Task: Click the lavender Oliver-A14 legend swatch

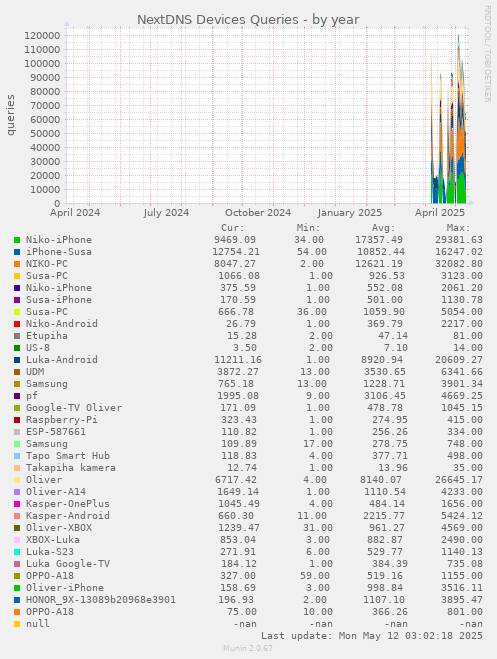Action: click(x=17, y=492)
